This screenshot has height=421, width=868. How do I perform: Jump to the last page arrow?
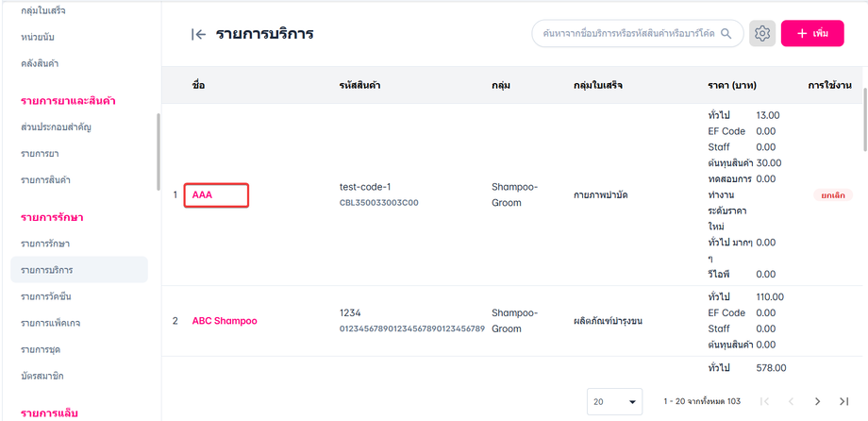click(844, 401)
